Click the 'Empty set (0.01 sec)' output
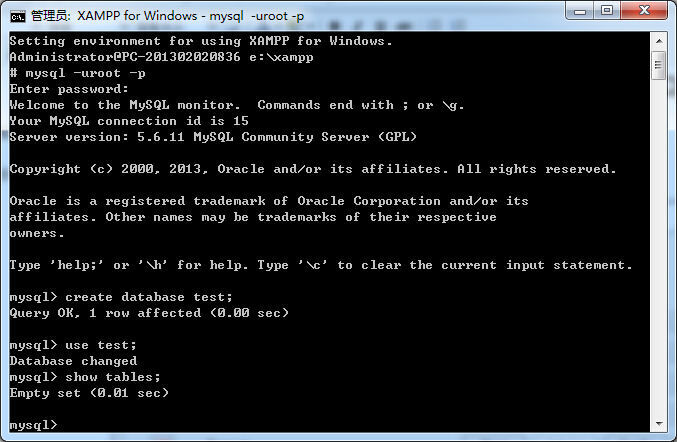677x442 pixels. (89, 393)
